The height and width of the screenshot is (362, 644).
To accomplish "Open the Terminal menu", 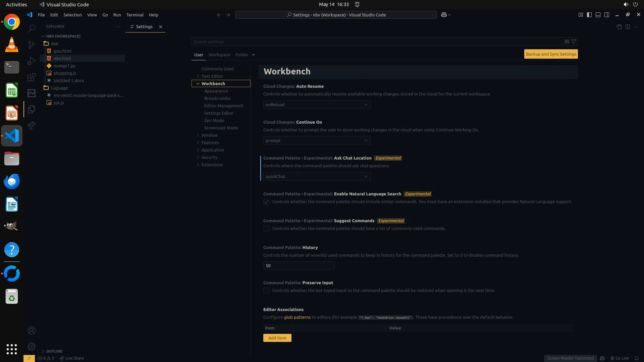I will coord(135,15).
